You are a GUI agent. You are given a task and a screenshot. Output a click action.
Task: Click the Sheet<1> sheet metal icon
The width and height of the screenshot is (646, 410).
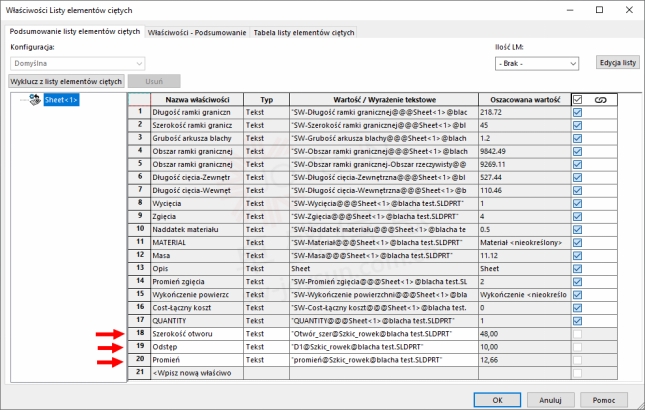35,99
